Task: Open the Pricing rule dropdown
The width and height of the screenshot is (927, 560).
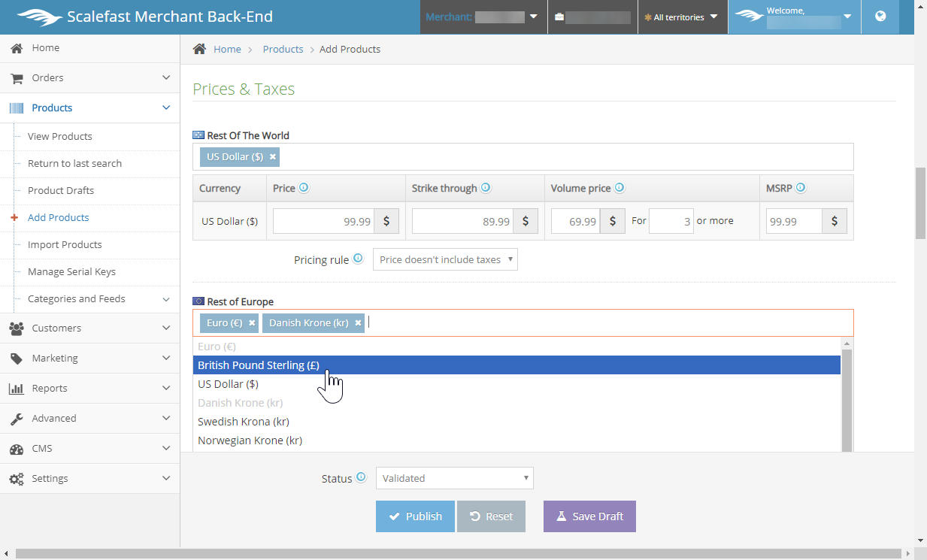Action: [x=445, y=259]
